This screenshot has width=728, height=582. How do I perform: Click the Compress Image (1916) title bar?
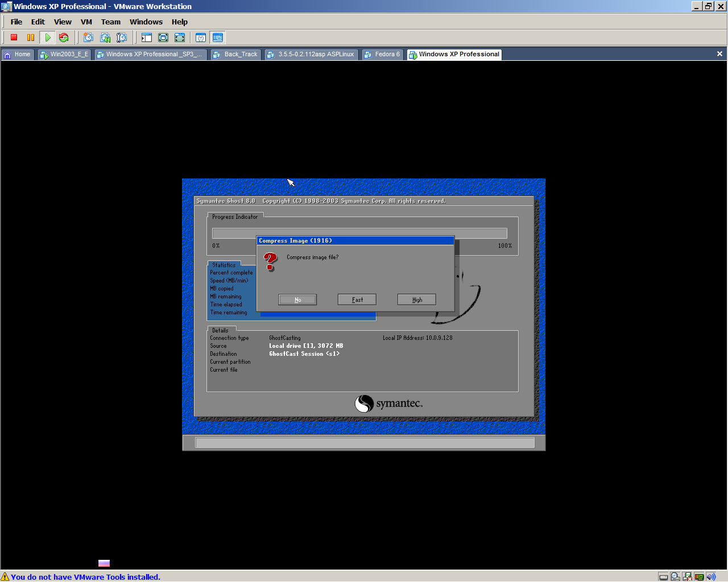click(x=355, y=241)
